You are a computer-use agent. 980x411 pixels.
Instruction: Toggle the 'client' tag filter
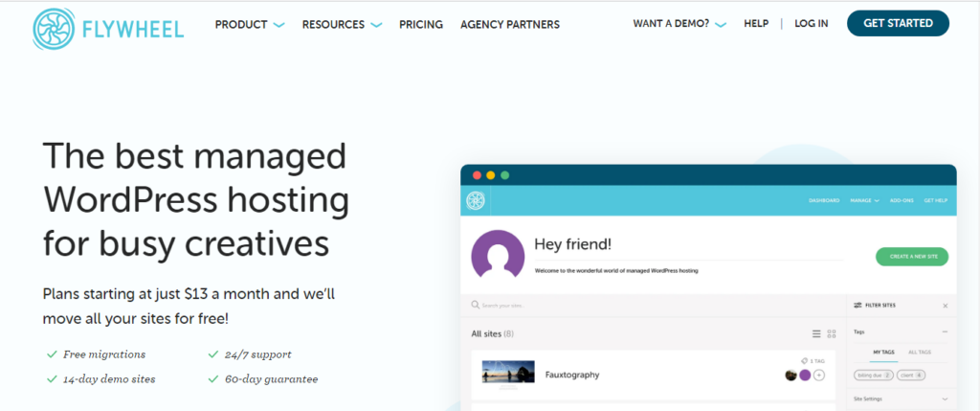912,375
